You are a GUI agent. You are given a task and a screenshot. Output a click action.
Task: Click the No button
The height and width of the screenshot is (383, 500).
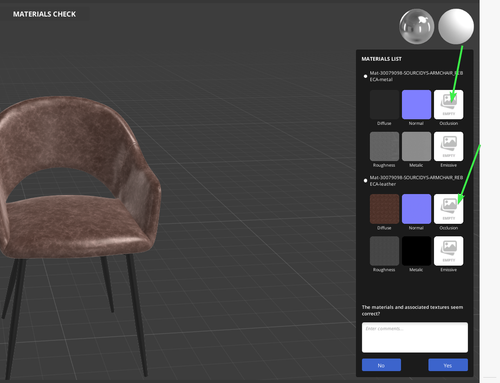click(x=381, y=365)
